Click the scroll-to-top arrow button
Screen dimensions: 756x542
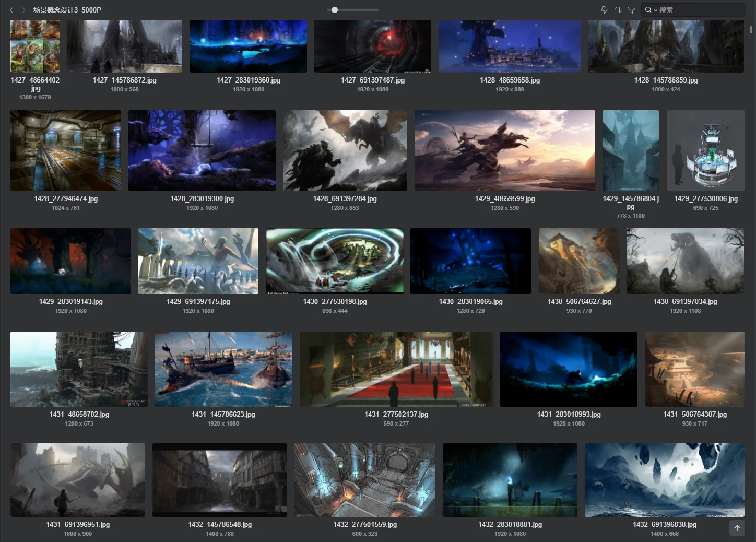(x=737, y=528)
